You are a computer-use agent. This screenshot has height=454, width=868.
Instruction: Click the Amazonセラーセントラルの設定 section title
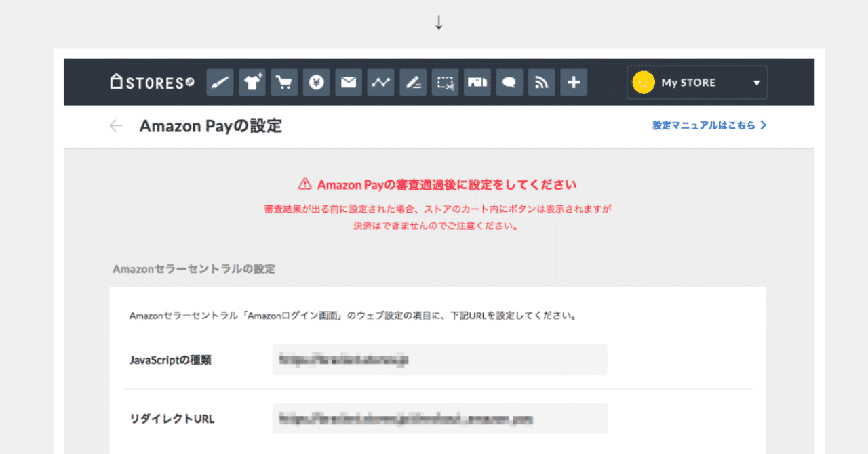pyautogui.click(x=194, y=268)
